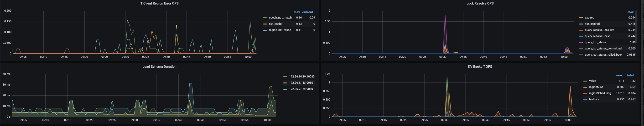Toggle the query_txn_status_rolled_back series label
644x126 pixels.
pos(603,54)
